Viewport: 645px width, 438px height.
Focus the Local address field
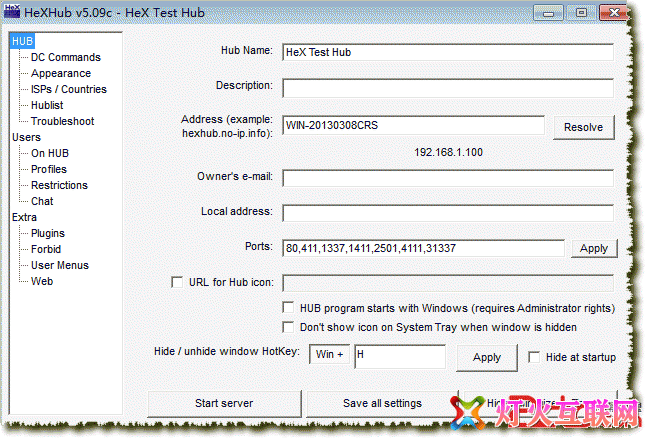[x=448, y=213]
